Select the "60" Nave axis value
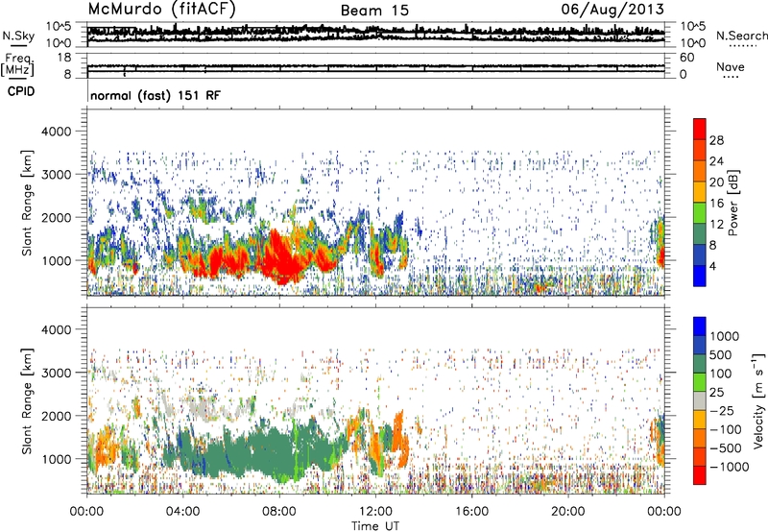 tap(686, 58)
